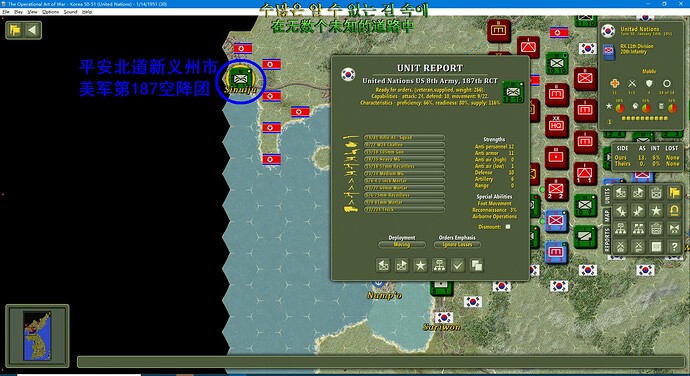The height and width of the screenshot is (376, 690).
Task: Click the checkmark confirm icon in Unit Report
Action: point(458,265)
